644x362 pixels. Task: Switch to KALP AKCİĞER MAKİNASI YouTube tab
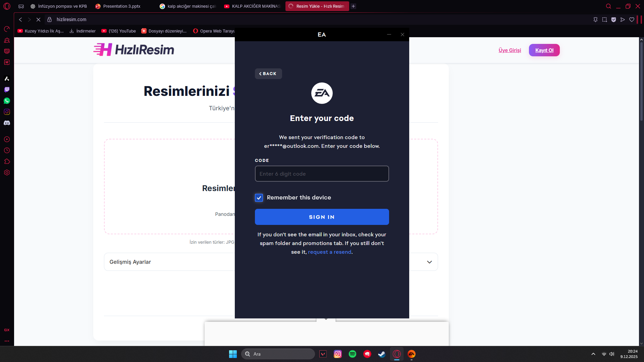(x=252, y=6)
